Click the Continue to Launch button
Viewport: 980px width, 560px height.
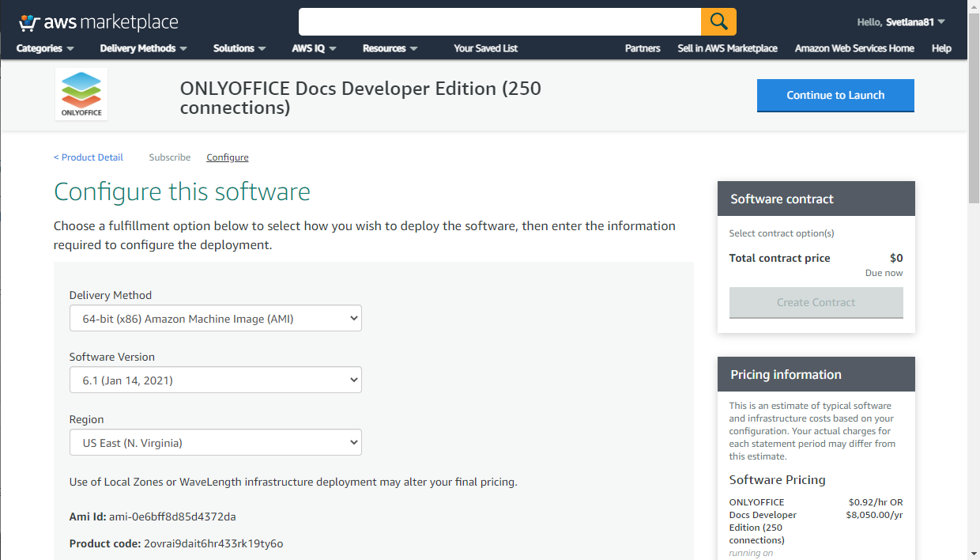click(835, 95)
